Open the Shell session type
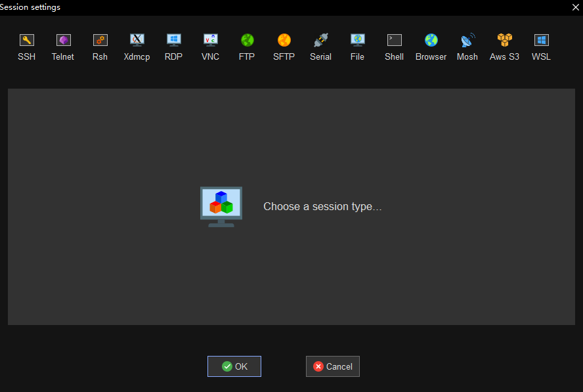The image size is (583, 392). tap(394, 47)
